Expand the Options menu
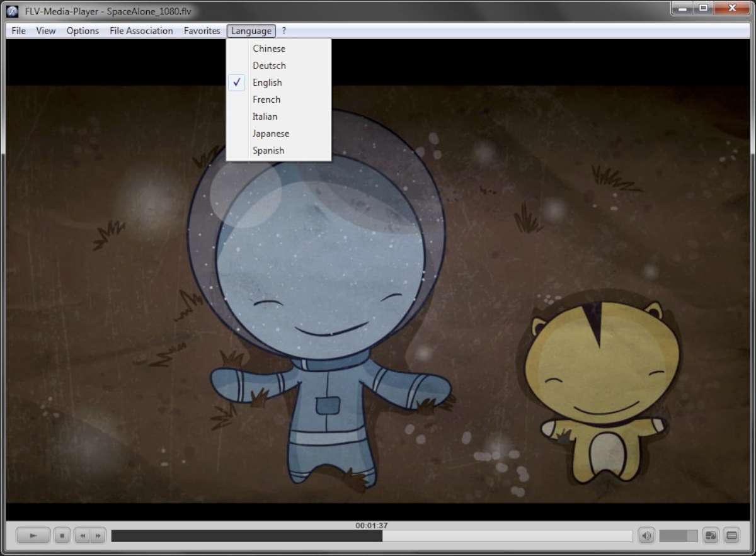The width and height of the screenshot is (756, 556). tap(83, 31)
